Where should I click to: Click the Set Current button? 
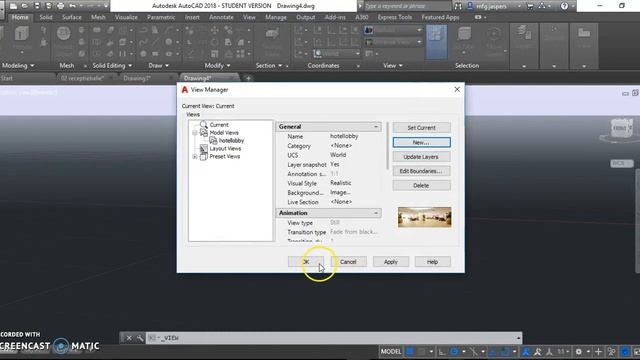421,128
